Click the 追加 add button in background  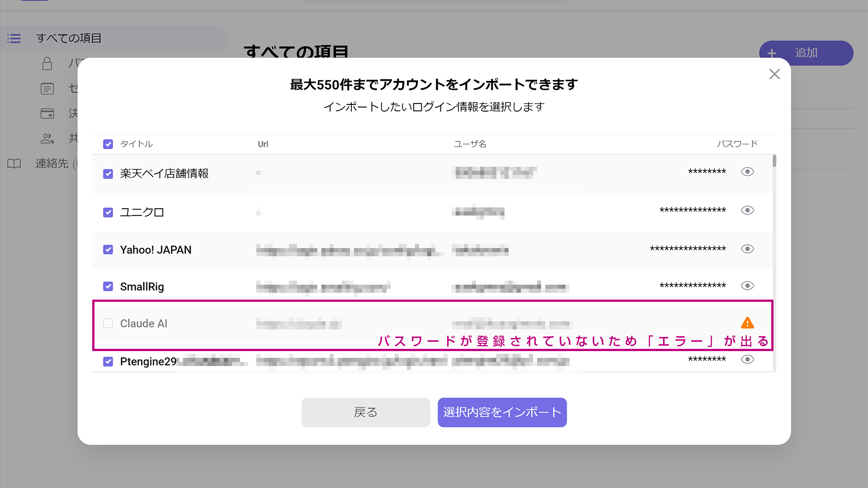tap(806, 53)
